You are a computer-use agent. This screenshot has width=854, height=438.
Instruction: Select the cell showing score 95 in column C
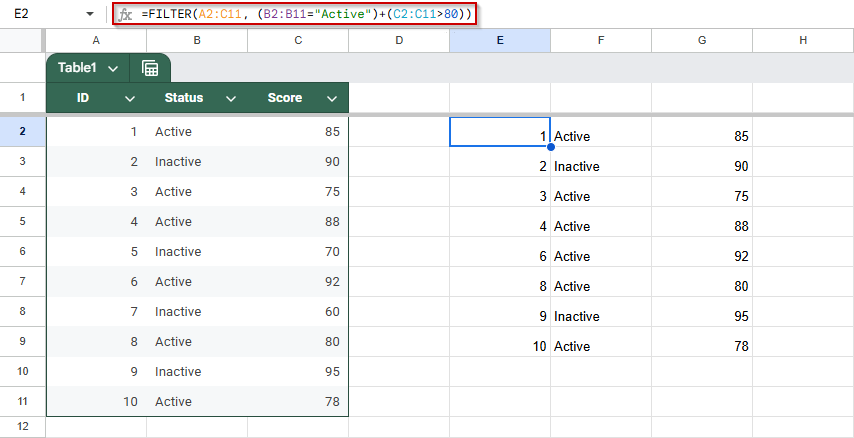298,372
